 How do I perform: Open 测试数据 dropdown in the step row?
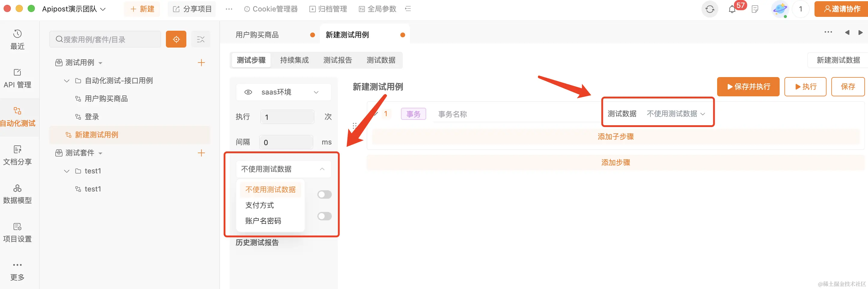(x=676, y=114)
